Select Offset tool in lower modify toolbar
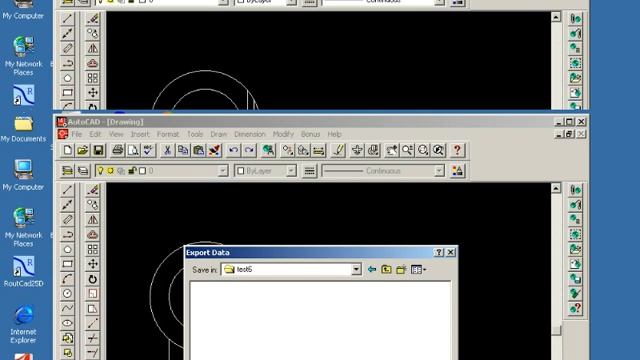 tap(93, 234)
